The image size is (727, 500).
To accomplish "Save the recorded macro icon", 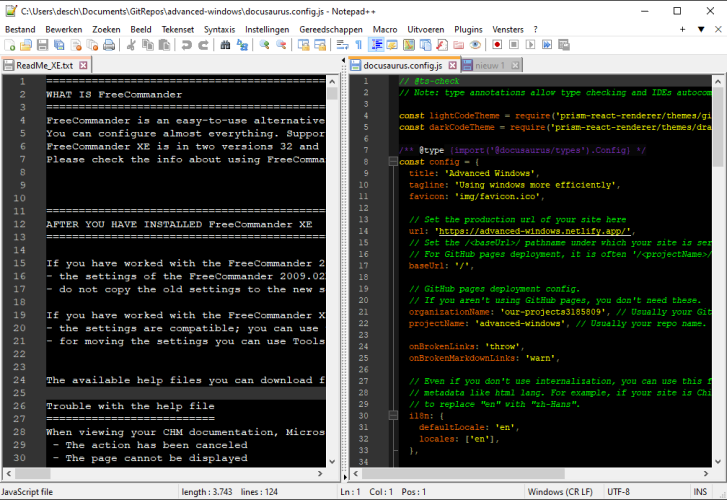I will click(564, 45).
